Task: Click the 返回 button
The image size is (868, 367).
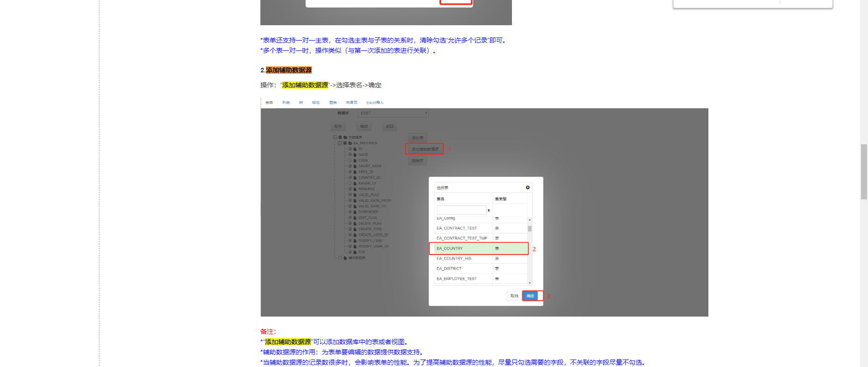Action: pos(390,127)
